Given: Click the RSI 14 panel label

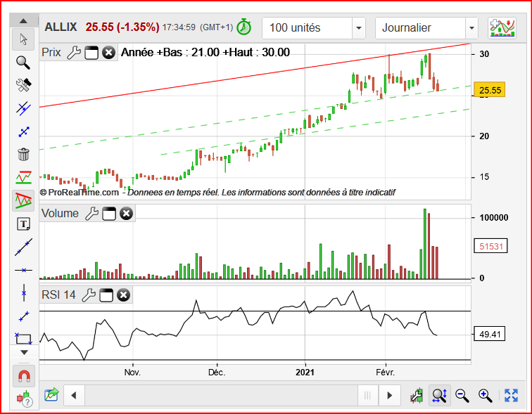Looking at the screenshot, I should point(58,295).
